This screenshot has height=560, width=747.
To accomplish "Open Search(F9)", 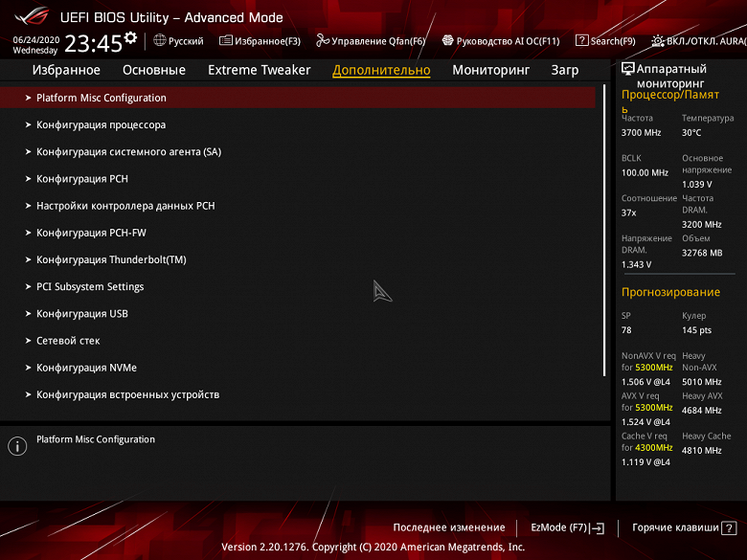I will (x=605, y=41).
